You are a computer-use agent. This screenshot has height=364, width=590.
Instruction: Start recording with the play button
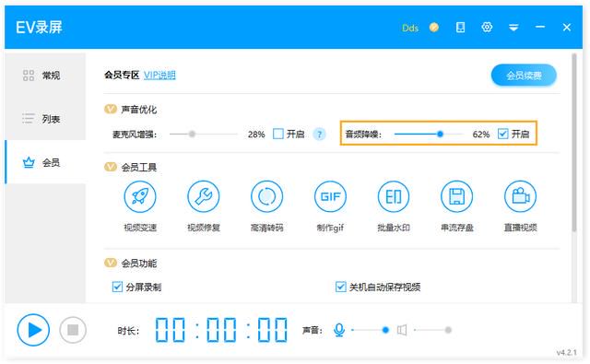click(33, 330)
